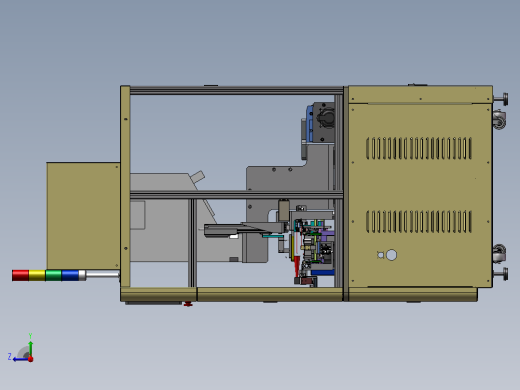The width and height of the screenshot is (520, 390).
Task: Pick the lower row of ventilation slots
Action: point(419,222)
